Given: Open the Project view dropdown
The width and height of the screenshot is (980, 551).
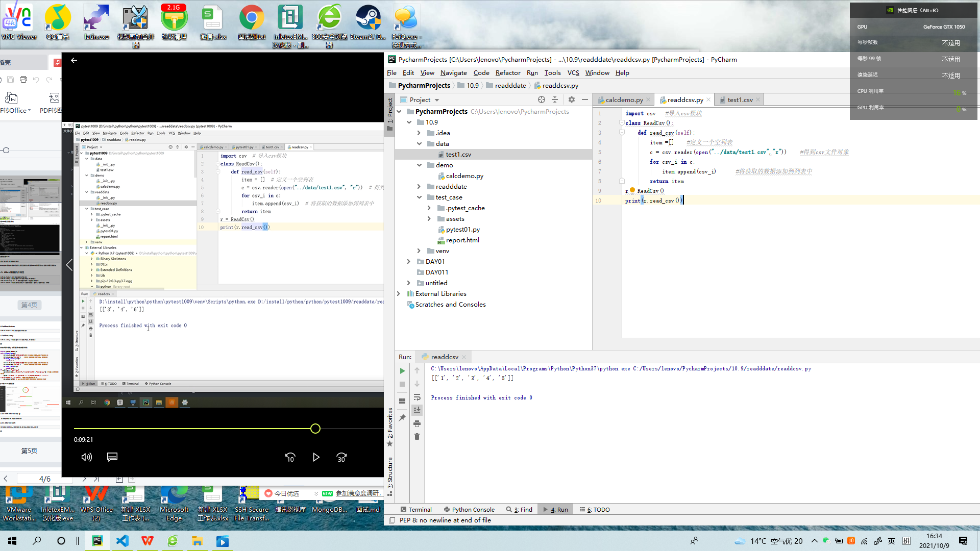Looking at the screenshot, I should (x=437, y=100).
